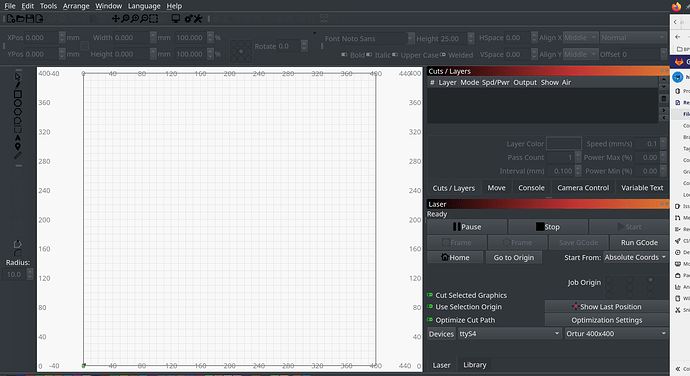Click the Stop button
The height and width of the screenshot is (376, 690).
click(548, 227)
